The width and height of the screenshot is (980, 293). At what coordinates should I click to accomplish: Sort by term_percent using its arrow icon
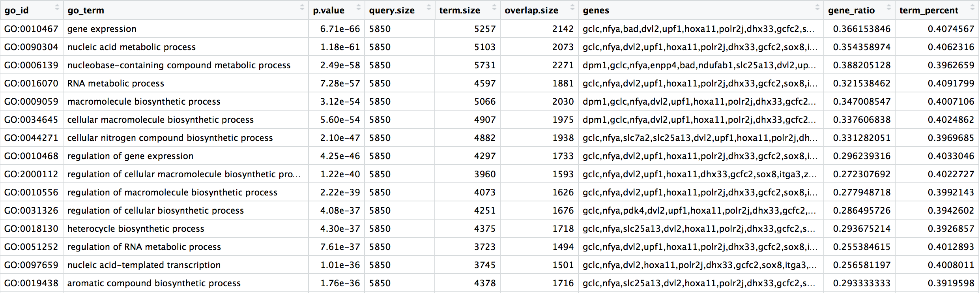(973, 8)
